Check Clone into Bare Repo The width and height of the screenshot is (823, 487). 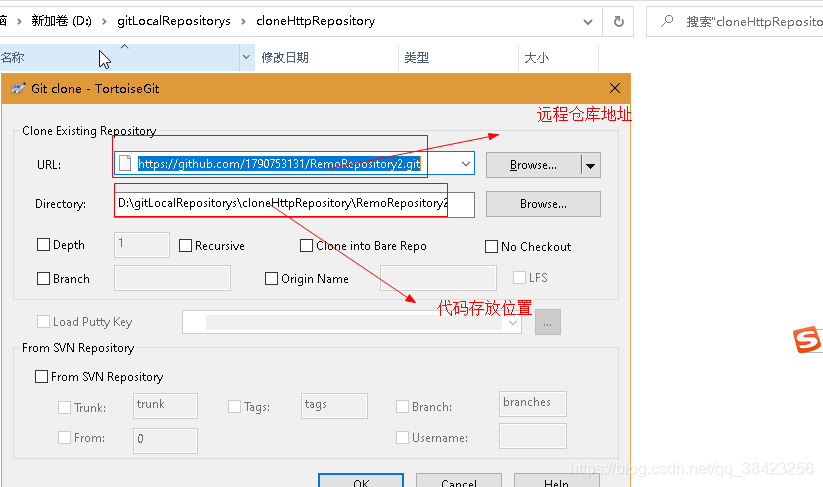[306, 246]
